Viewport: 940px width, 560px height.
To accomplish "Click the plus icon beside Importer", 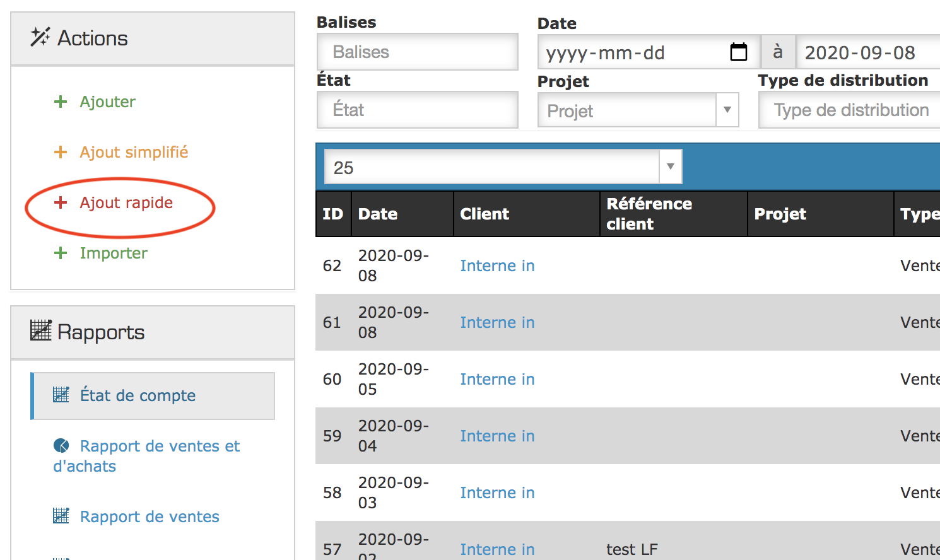I will [61, 253].
